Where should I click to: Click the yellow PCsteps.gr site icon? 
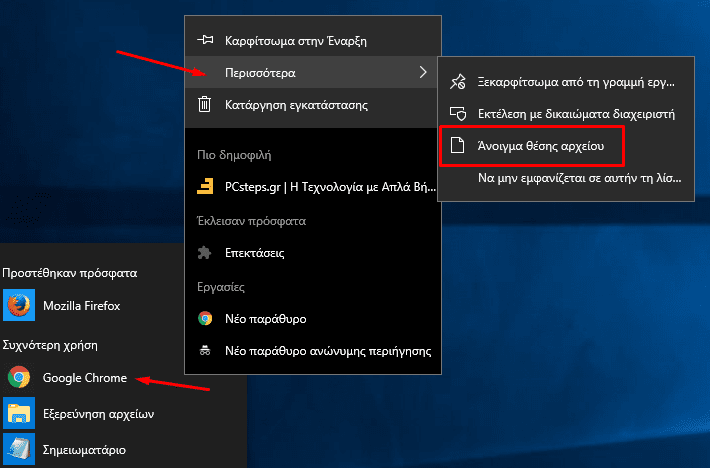coord(205,186)
